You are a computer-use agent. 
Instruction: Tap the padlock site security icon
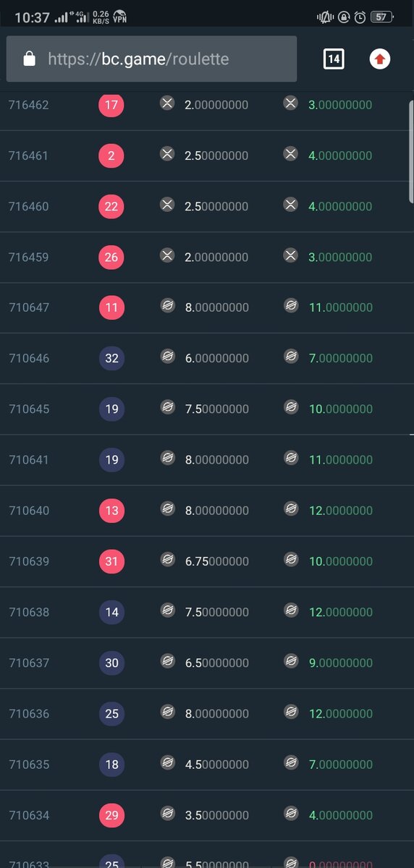[x=30, y=59]
